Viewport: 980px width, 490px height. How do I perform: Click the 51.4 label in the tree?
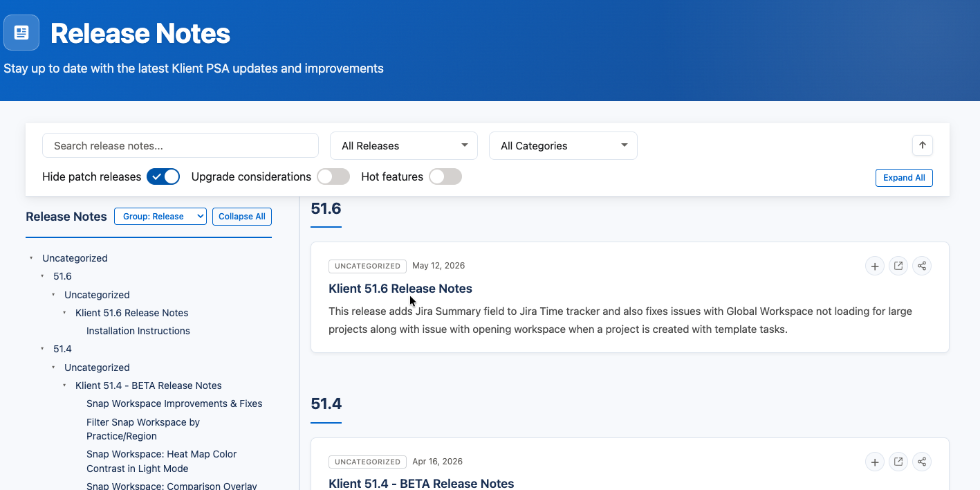pos(62,349)
